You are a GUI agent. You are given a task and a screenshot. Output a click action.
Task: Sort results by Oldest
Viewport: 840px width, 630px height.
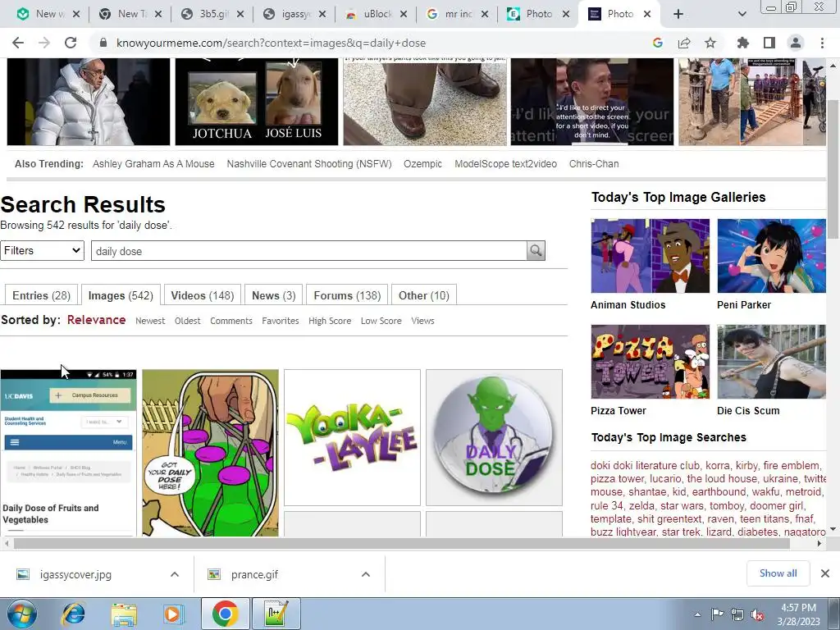pyautogui.click(x=188, y=321)
